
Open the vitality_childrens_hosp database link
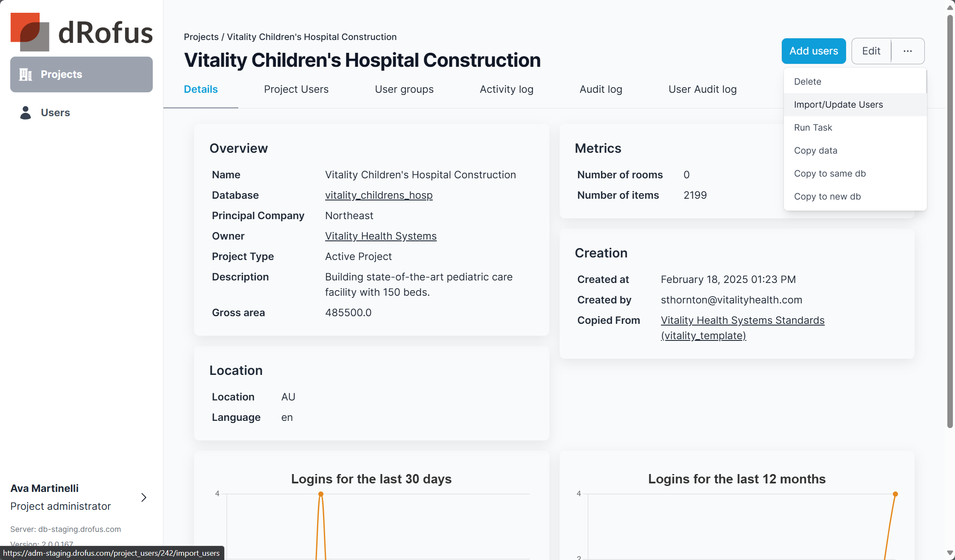coord(378,195)
